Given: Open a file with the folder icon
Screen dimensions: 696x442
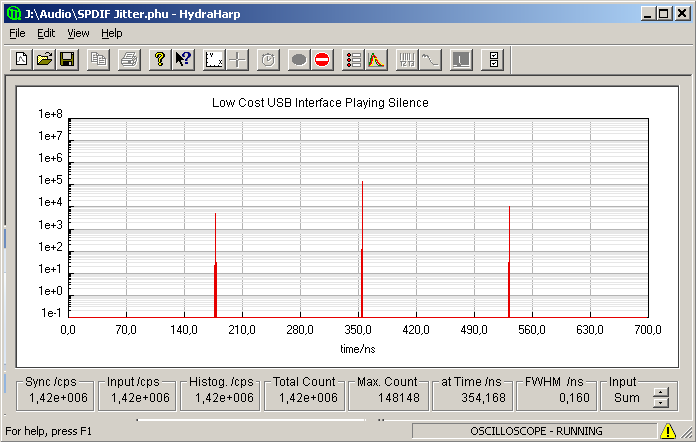Looking at the screenshot, I should [x=44, y=59].
